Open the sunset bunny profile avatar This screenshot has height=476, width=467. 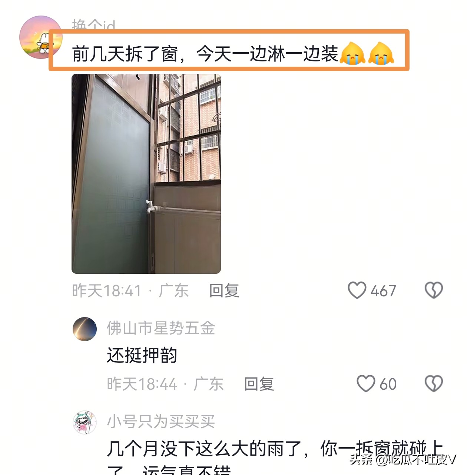[41, 37]
